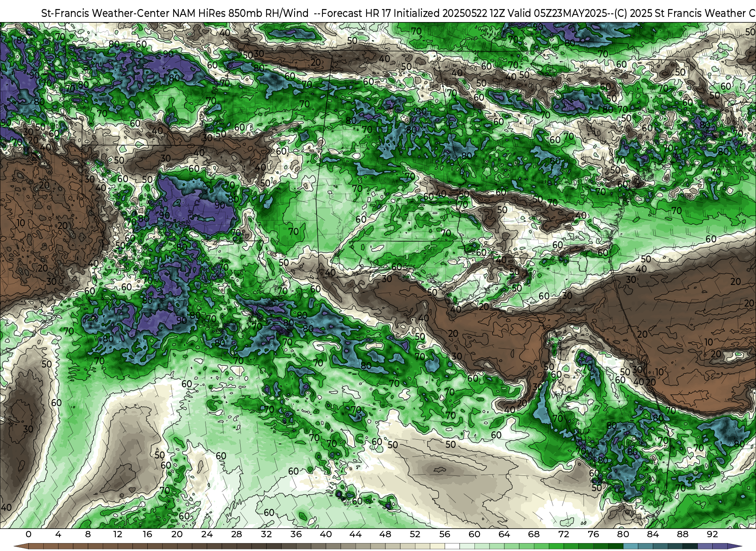This screenshot has width=756, height=551.
Task: Click the 'Forecast HR 17' header text
Action: pos(356,13)
